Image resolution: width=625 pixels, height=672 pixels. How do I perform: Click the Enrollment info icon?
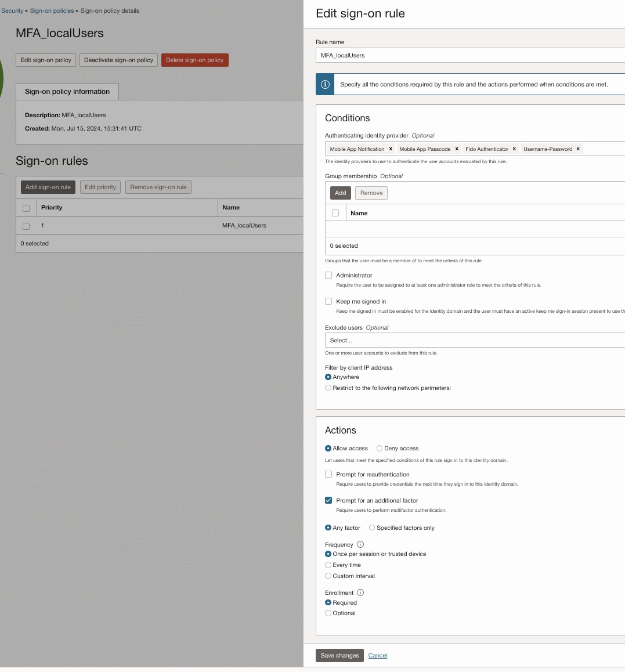pyautogui.click(x=360, y=592)
